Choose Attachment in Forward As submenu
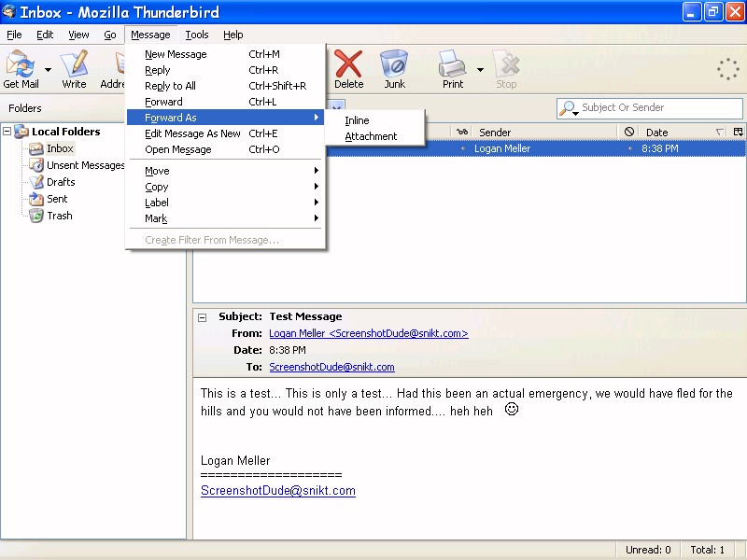This screenshot has height=560, width=747. pyautogui.click(x=375, y=136)
